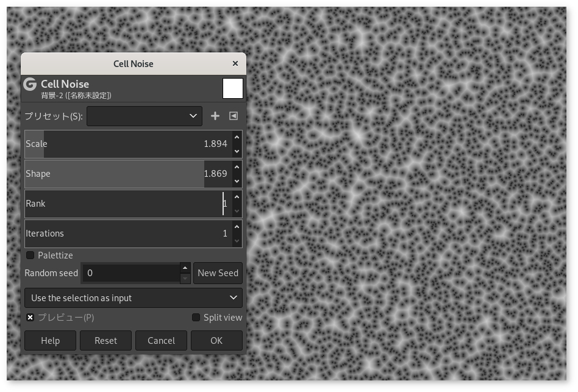Enable the Split view checkbox
Image resolution: width=578 pixels, height=392 pixels.
tap(196, 318)
